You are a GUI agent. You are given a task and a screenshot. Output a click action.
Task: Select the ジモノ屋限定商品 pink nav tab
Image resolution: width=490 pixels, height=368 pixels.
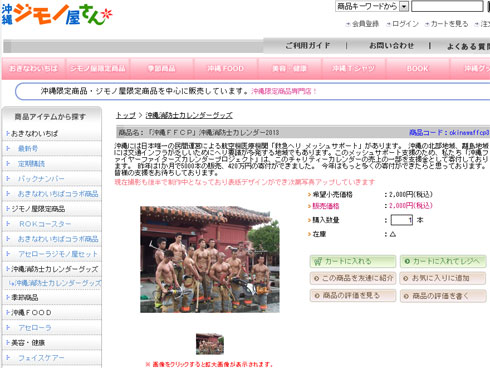point(98,69)
